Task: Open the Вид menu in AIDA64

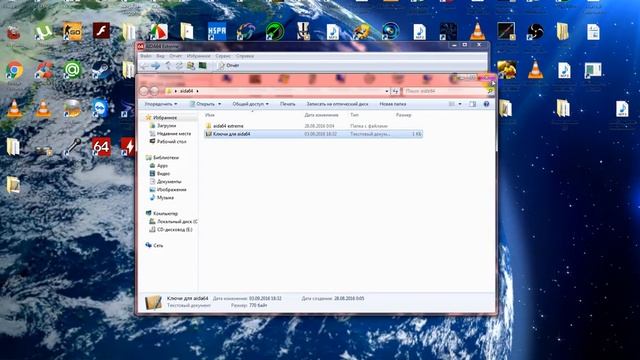Action: (160, 56)
